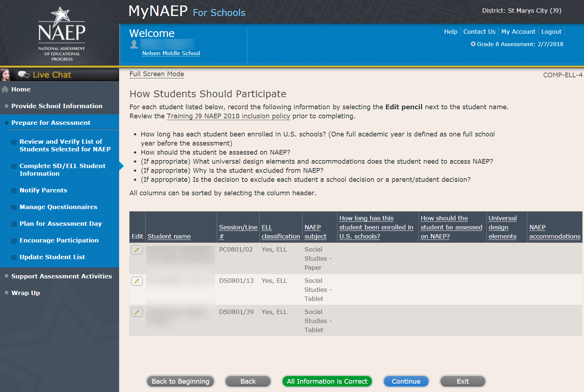Screen dimensions: 584x392
Task: Go to Notify Parents
Action: tap(43, 190)
